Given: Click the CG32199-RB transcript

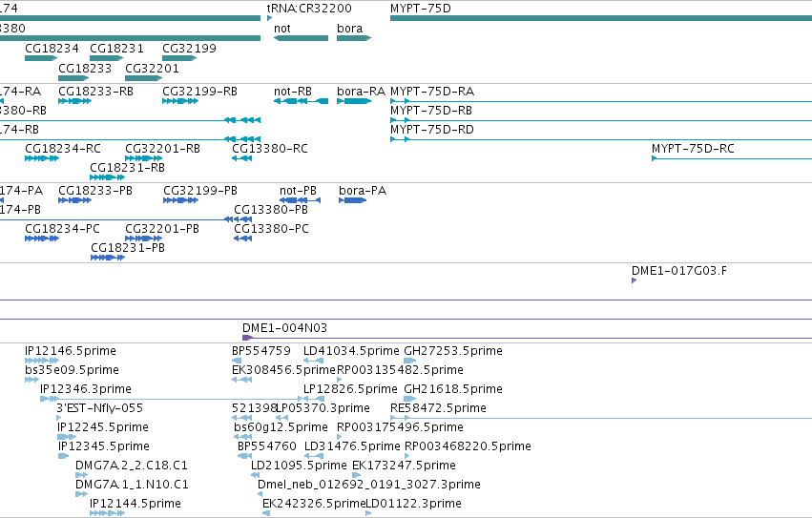Looking at the screenshot, I should (x=180, y=101).
